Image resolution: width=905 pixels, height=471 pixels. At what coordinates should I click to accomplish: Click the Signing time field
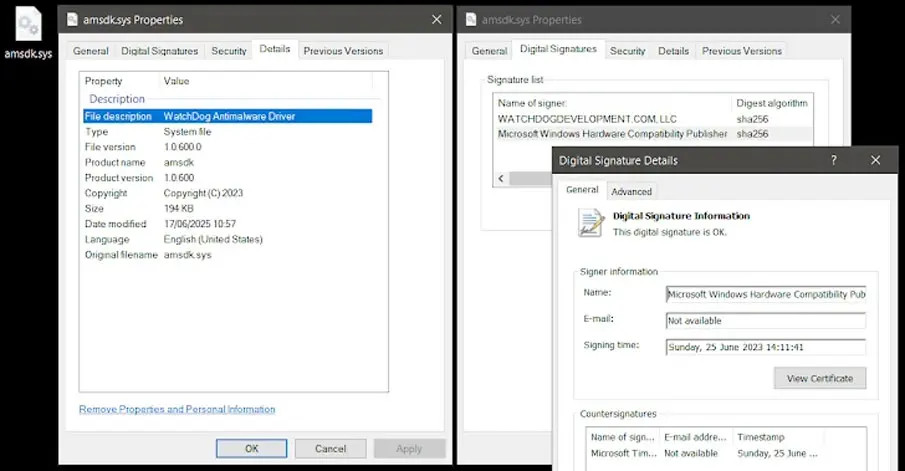tap(765, 347)
